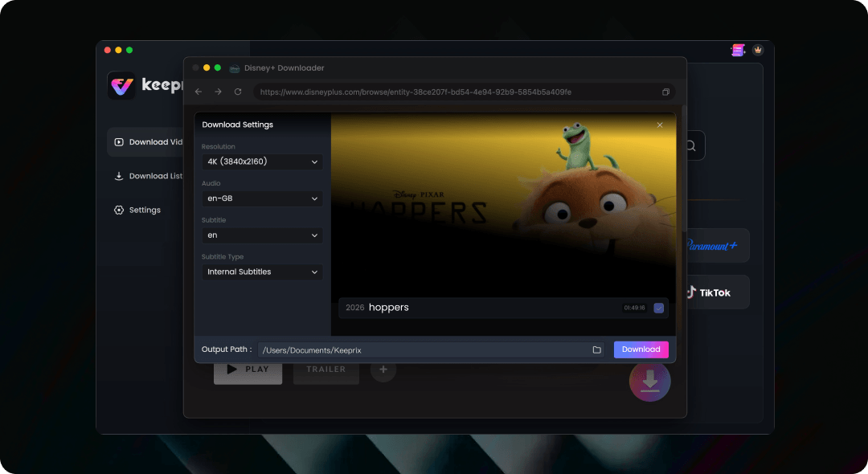Select the TikTok service tile
Image resolution: width=868 pixels, height=474 pixels.
718,292
